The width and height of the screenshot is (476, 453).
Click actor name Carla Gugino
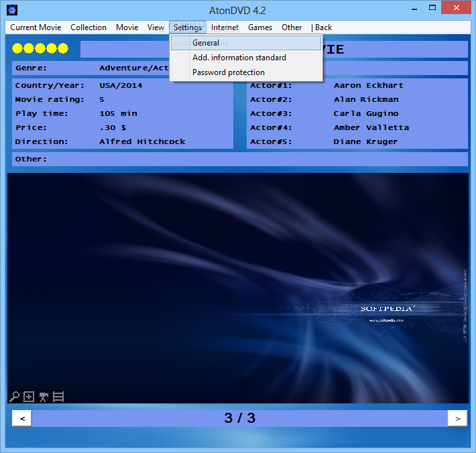click(x=366, y=113)
